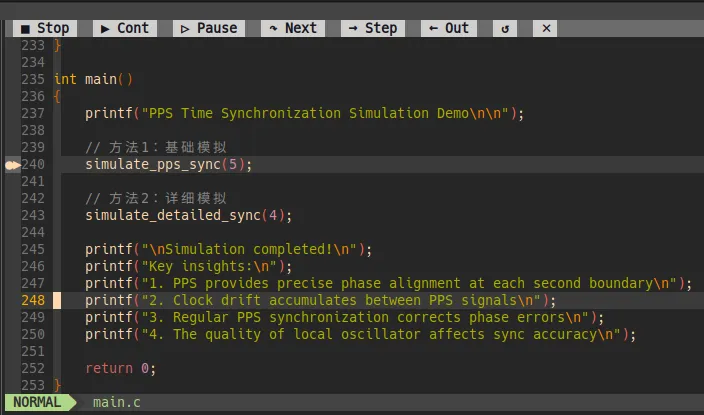
Task: Click the breakpoint marker on line 240
Action: click(13, 165)
